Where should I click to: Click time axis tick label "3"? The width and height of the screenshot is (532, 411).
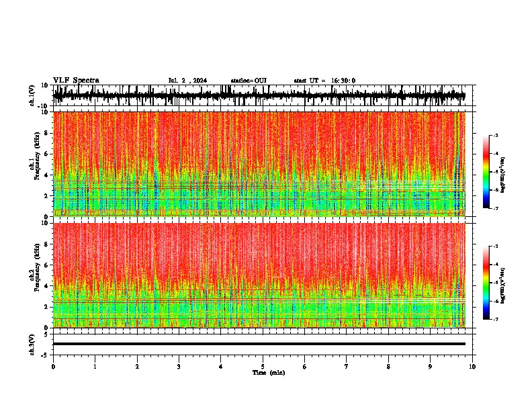(179, 367)
